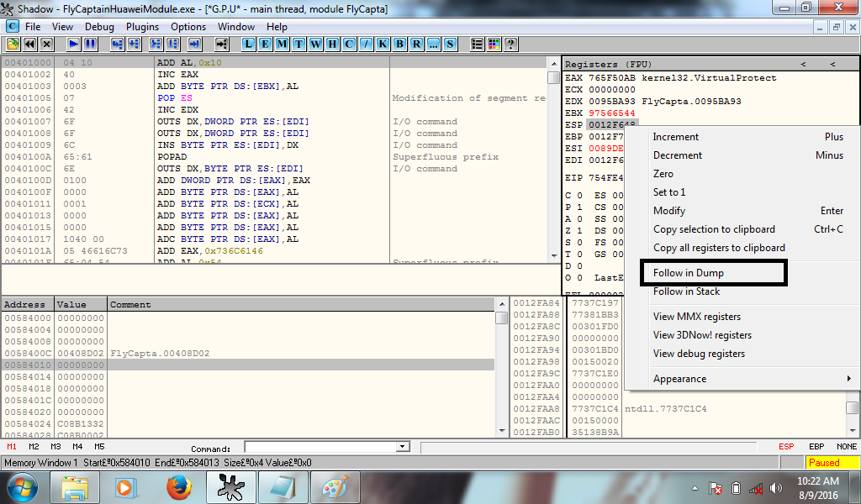Click the Close program X toolbar icon
This screenshot has width=861, height=504.
tap(47, 45)
